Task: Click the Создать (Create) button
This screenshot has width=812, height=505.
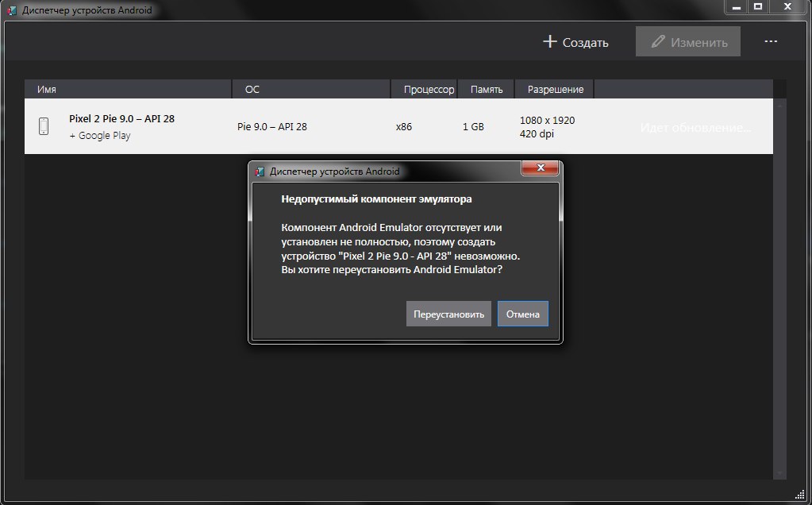Action: [575, 42]
